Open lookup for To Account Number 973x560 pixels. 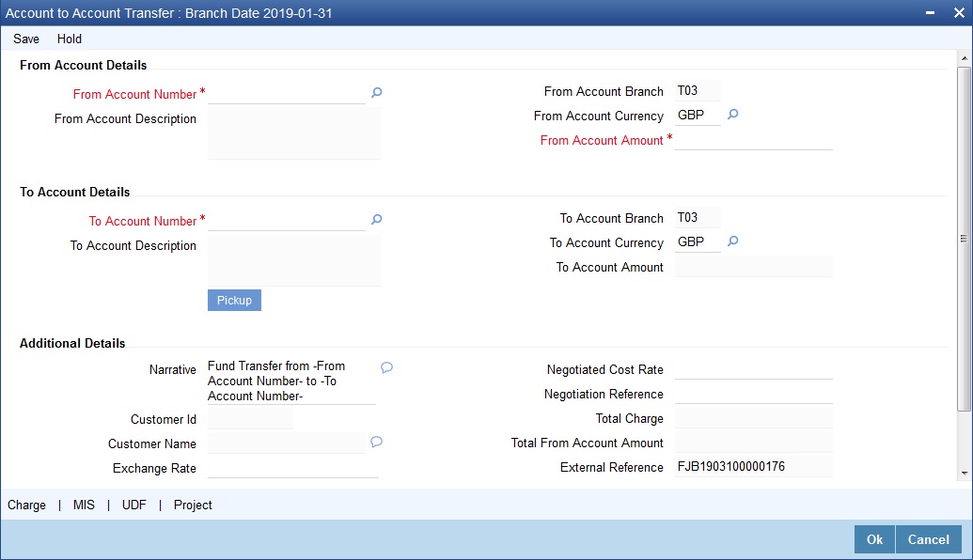point(377,220)
